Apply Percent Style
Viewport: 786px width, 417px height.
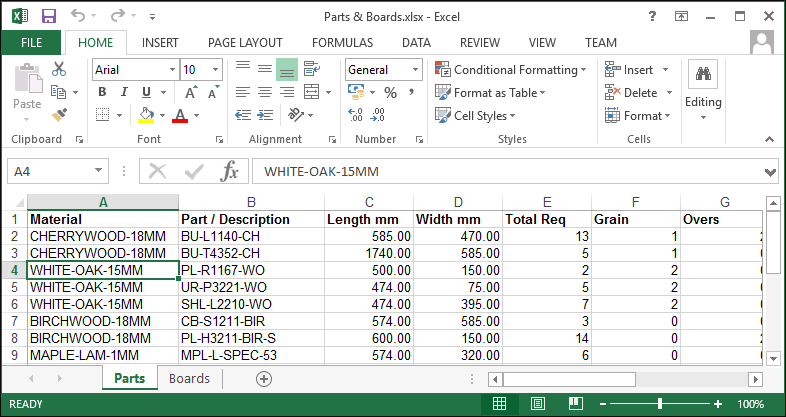pos(390,93)
